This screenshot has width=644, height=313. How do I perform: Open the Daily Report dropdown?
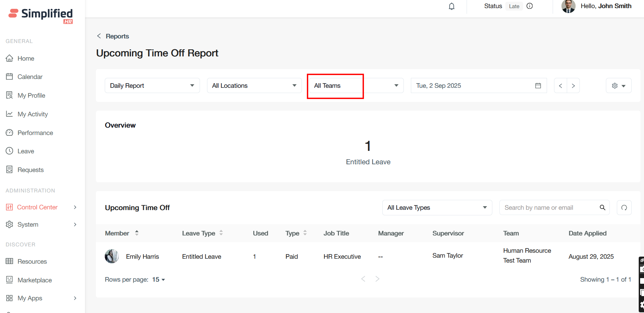pos(152,86)
